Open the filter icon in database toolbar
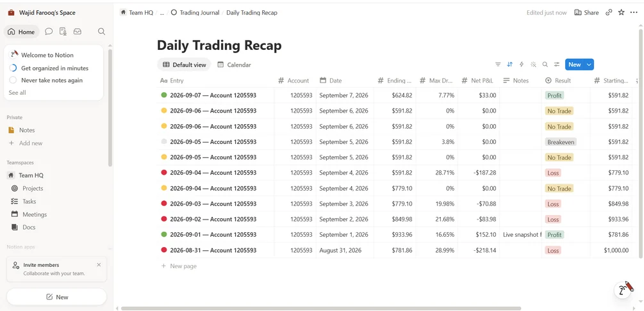Image resolution: width=644 pixels, height=311 pixels. click(x=498, y=65)
